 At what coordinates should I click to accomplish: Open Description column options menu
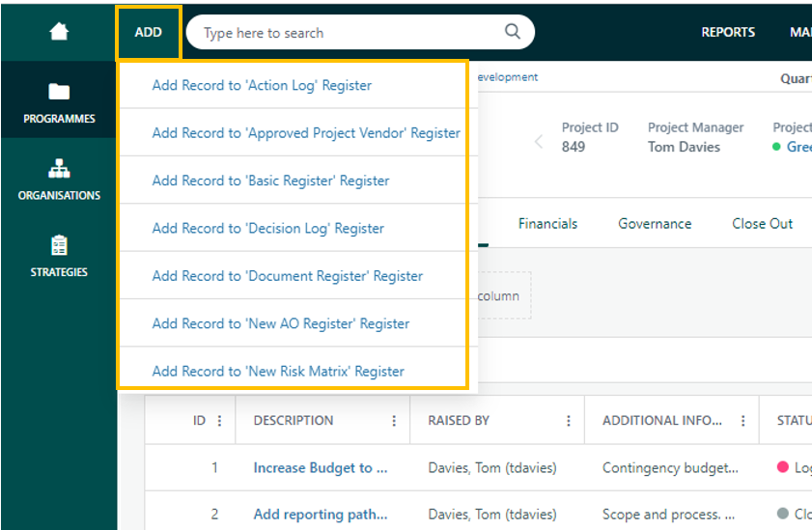coord(394,420)
